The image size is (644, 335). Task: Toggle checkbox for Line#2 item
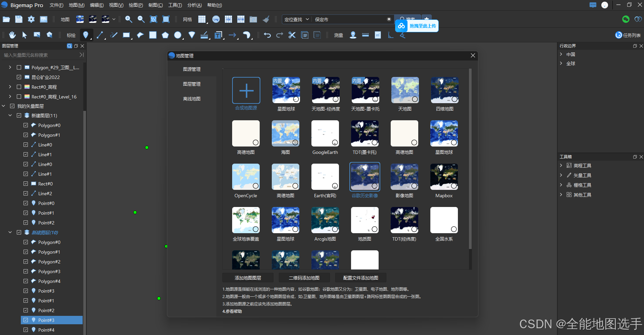point(26,193)
